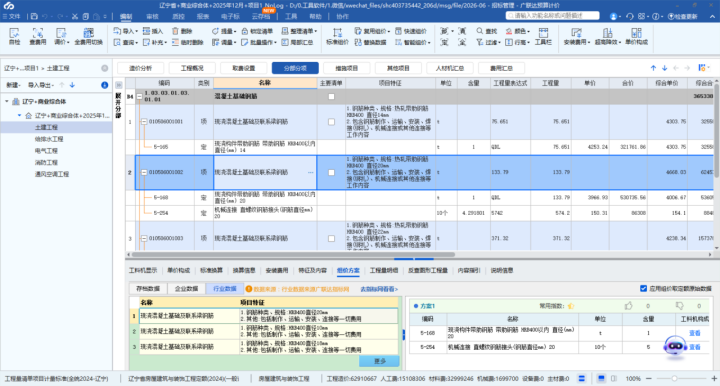This screenshot has width=720, height=386.
Task: Click the 锁定清单 lock list icon
Action: [257, 31]
